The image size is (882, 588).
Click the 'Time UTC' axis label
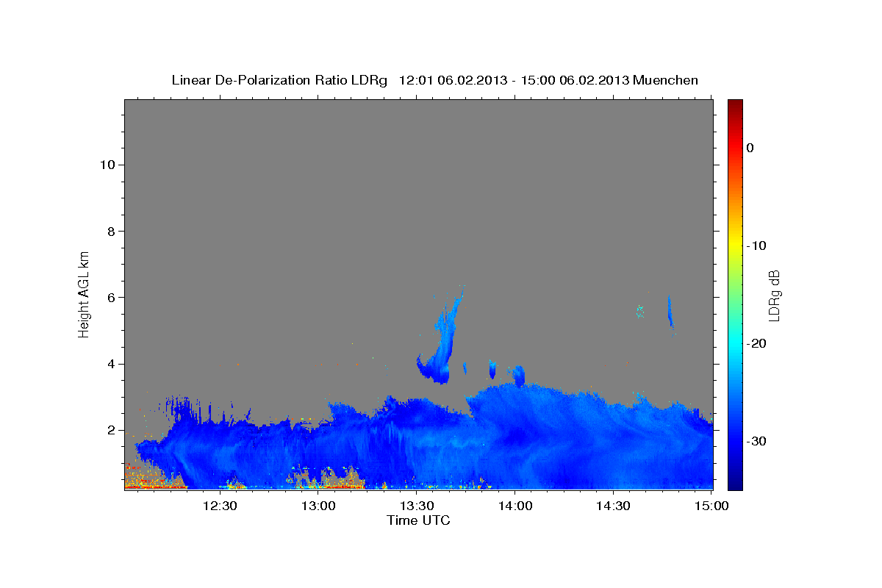click(x=418, y=520)
